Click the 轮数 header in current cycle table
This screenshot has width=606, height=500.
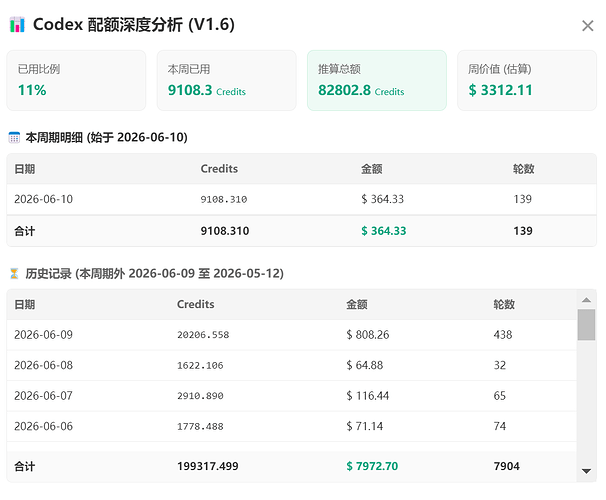(524, 169)
